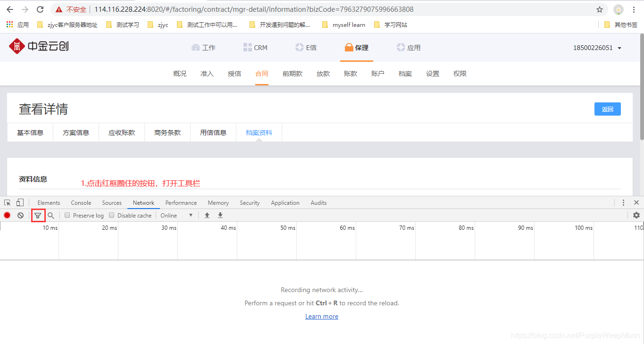Switch to the Console tab
Image resolution: width=644 pixels, height=344 pixels.
coord(81,202)
